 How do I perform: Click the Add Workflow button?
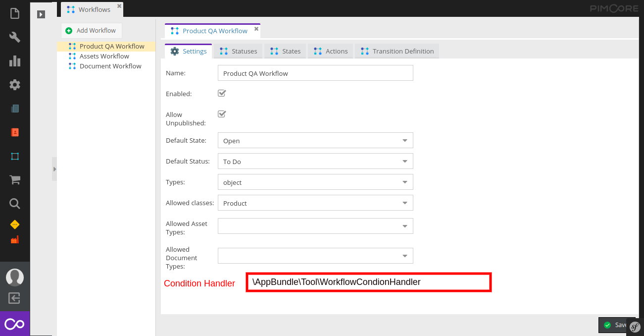[x=91, y=30]
